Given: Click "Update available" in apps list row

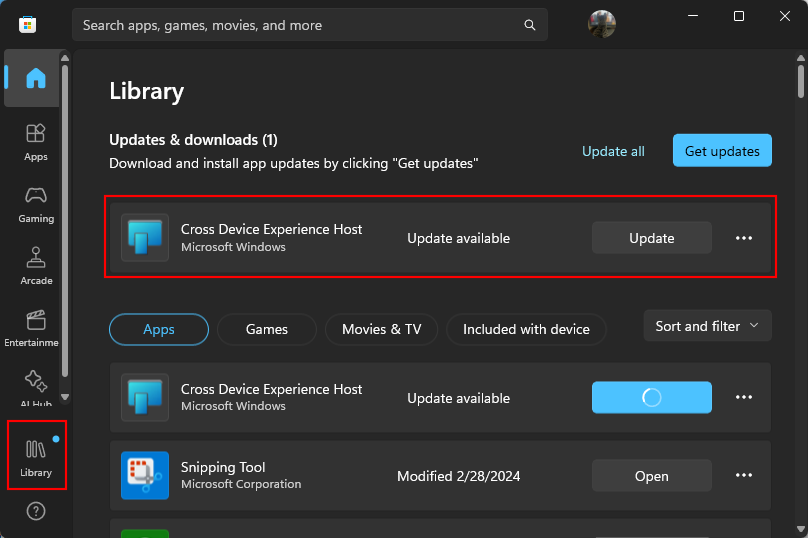Looking at the screenshot, I should tap(458, 398).
